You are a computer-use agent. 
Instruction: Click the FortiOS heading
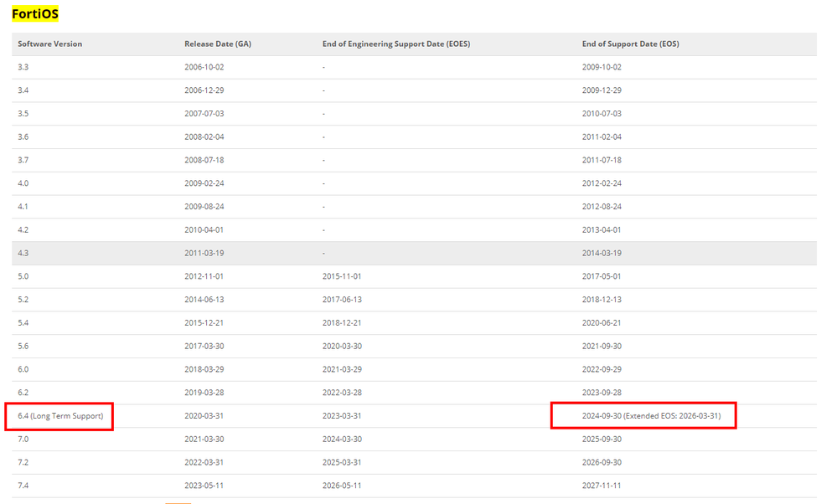35,13
